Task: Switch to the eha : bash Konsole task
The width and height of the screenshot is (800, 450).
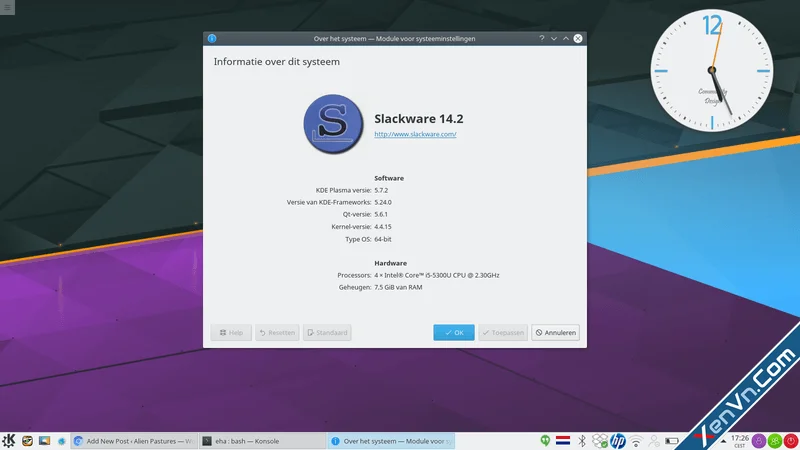Action: click(262, 441)
